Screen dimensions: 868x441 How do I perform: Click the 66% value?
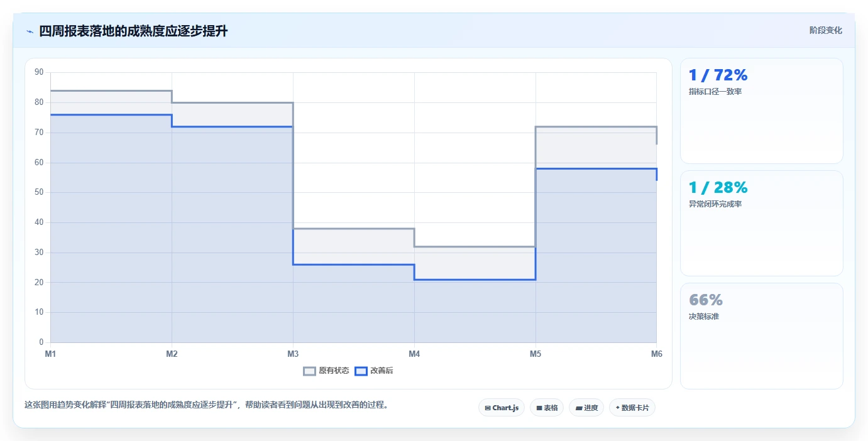click(706, 300)
